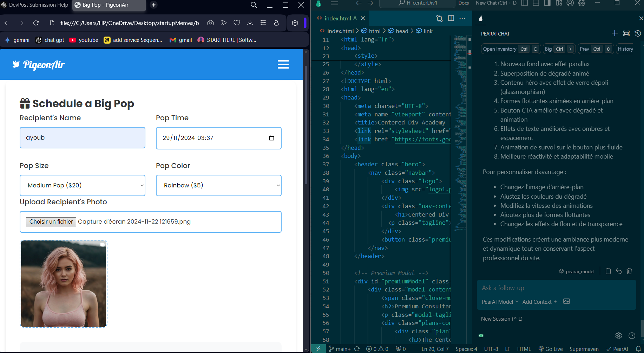Open the PearAI Model selector
The height and width of the screenshot is (353, 644).
(x=500, y=302)
